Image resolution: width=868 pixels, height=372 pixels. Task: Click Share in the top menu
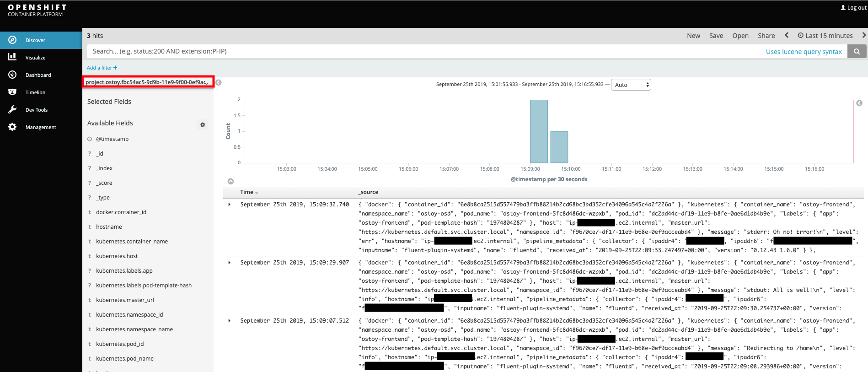(x=766, y=36)
